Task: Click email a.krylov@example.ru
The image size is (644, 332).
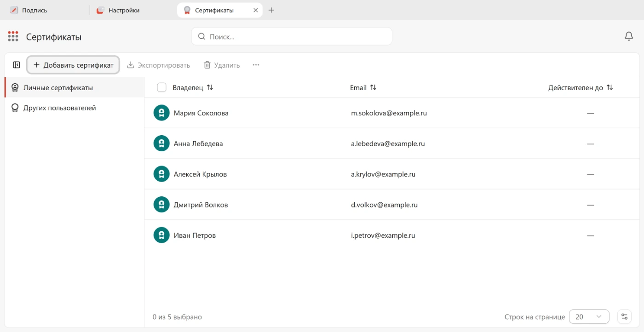Action: coord(383,174)
